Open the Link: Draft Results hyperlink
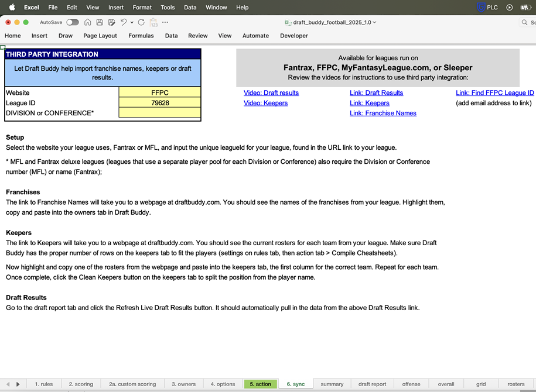 (376, 92)
